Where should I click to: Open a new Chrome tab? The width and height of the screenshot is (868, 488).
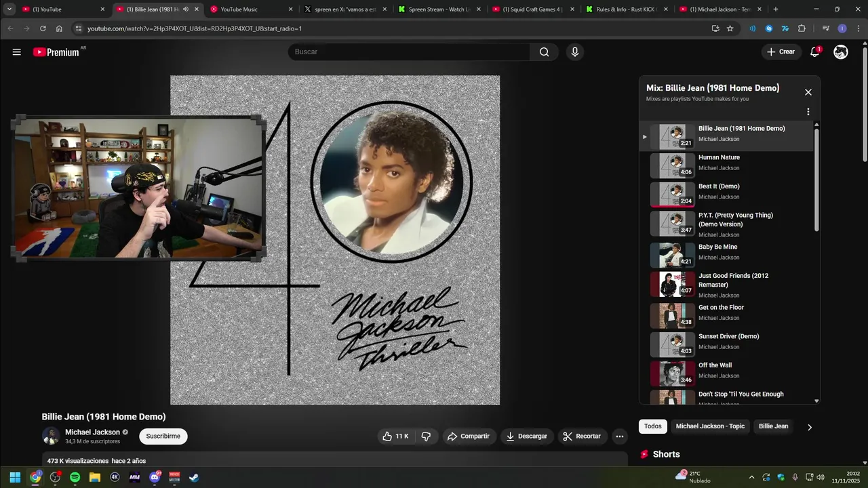(775, 9)
